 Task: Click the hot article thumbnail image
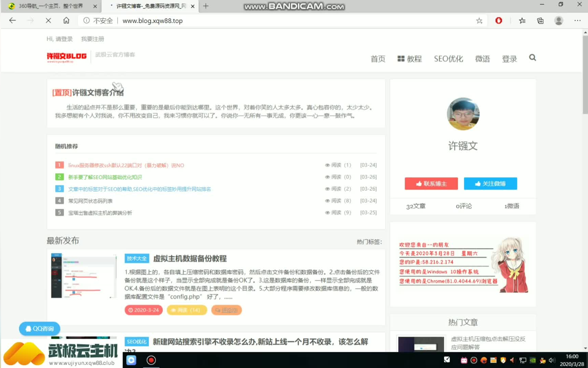(421, 344)
